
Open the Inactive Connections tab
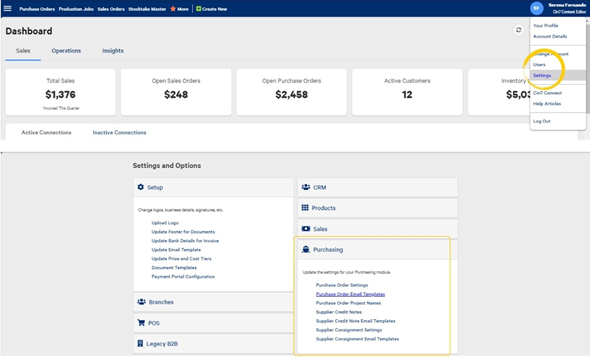pos(119,132)
